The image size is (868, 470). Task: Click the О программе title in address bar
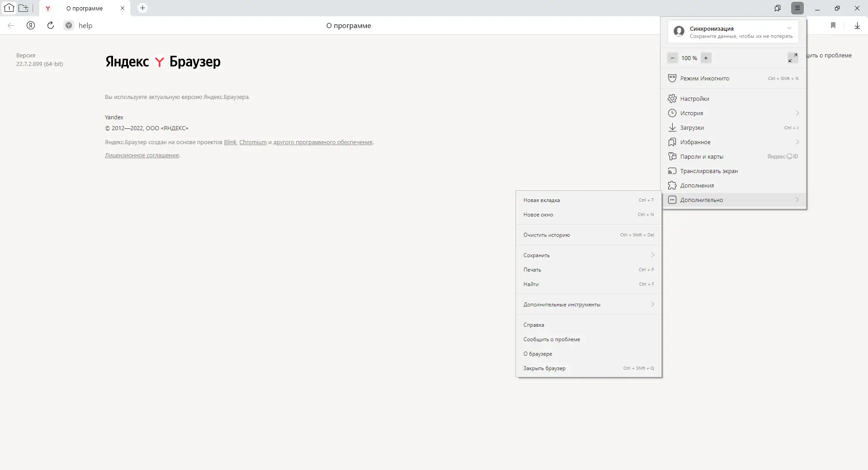click(x=349, y=26)
